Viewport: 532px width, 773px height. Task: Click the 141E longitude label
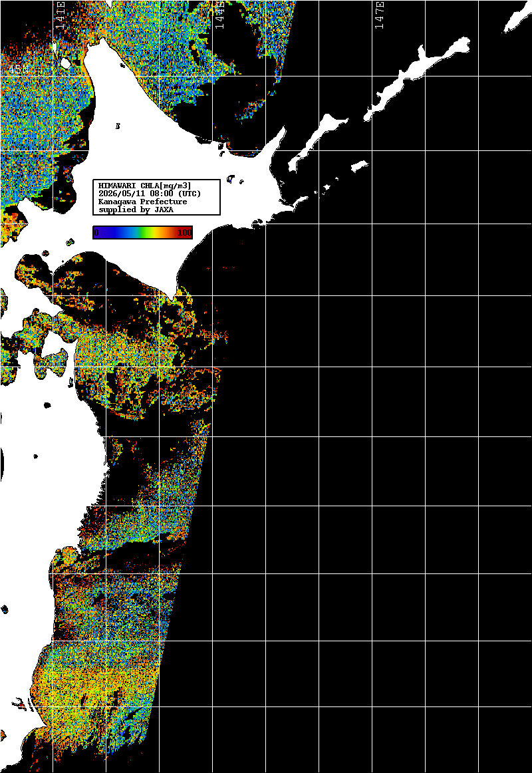coord(60,15)
